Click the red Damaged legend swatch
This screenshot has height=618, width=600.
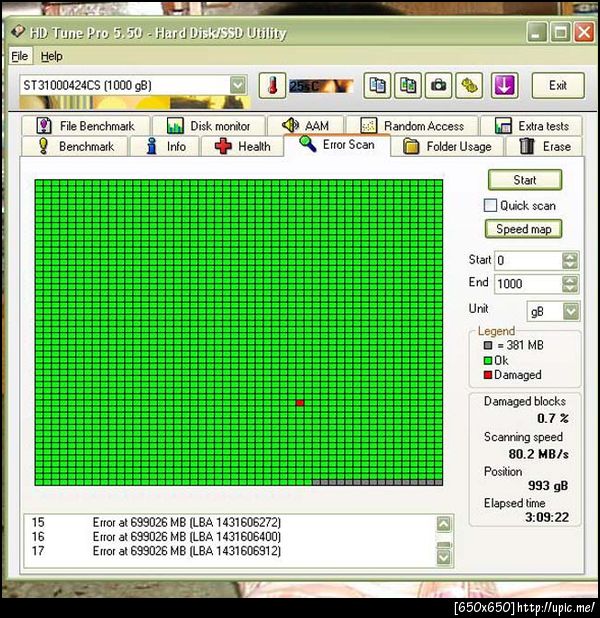coord(488,375)
